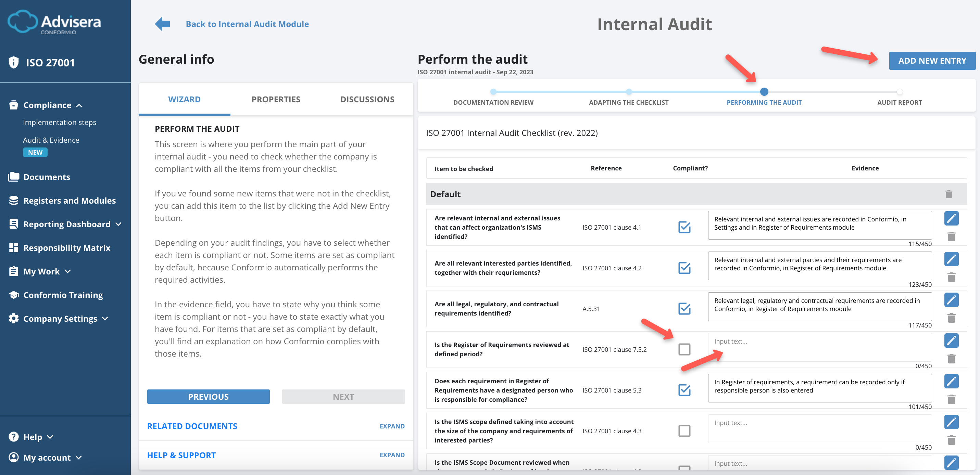Open Registers and Modules from the sidebar

(70, 200)
